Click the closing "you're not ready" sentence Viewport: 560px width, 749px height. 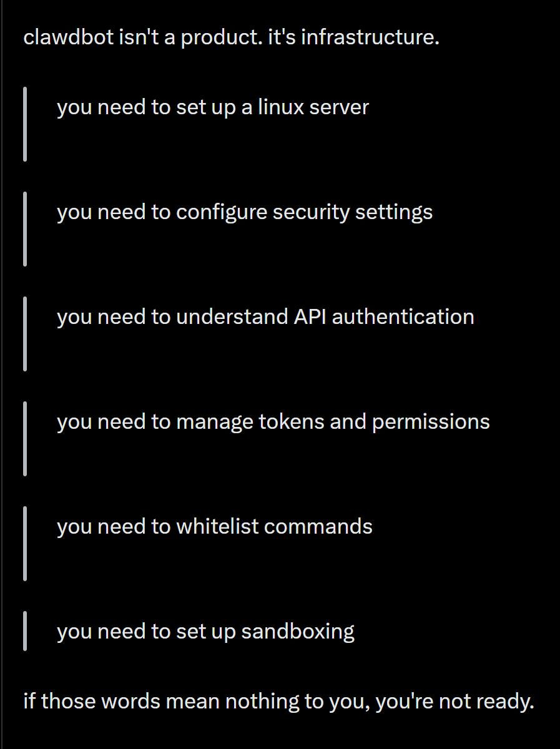point(278,702)
